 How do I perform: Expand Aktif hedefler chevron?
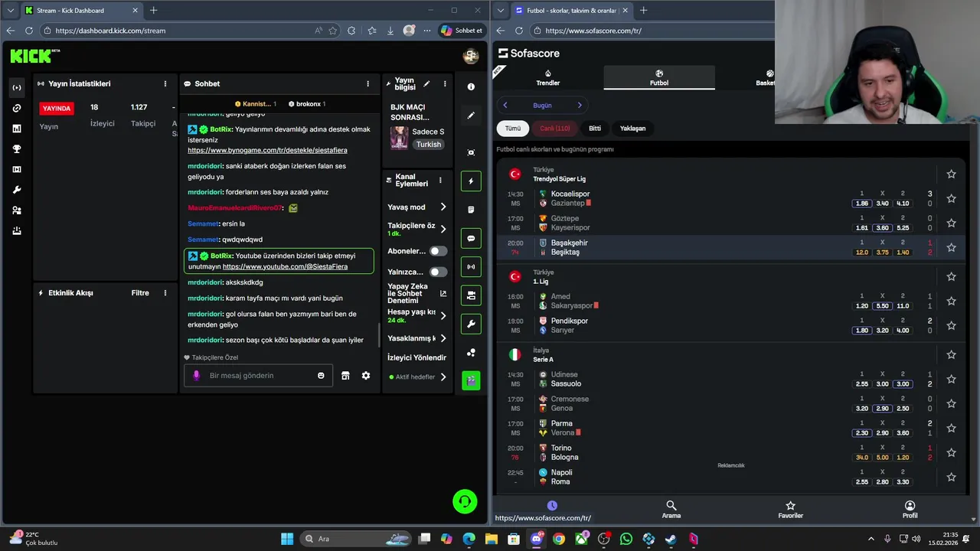coord(443,377)
